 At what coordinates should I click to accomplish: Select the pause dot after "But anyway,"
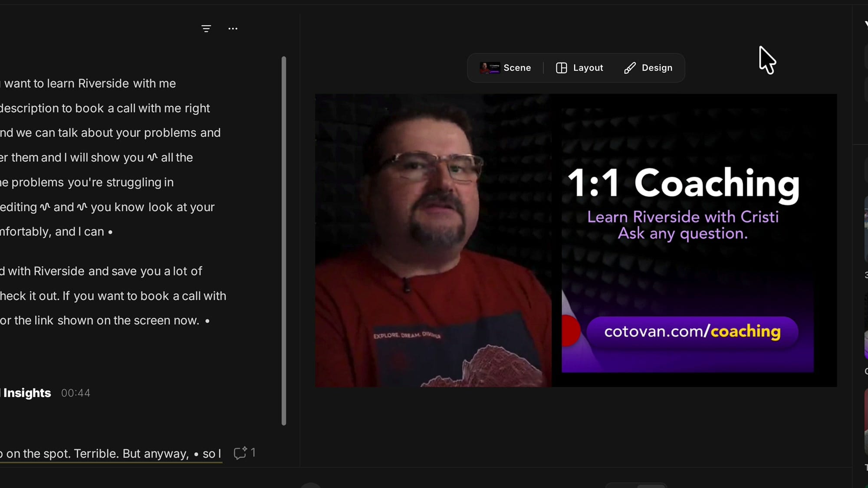click(196, 454)
